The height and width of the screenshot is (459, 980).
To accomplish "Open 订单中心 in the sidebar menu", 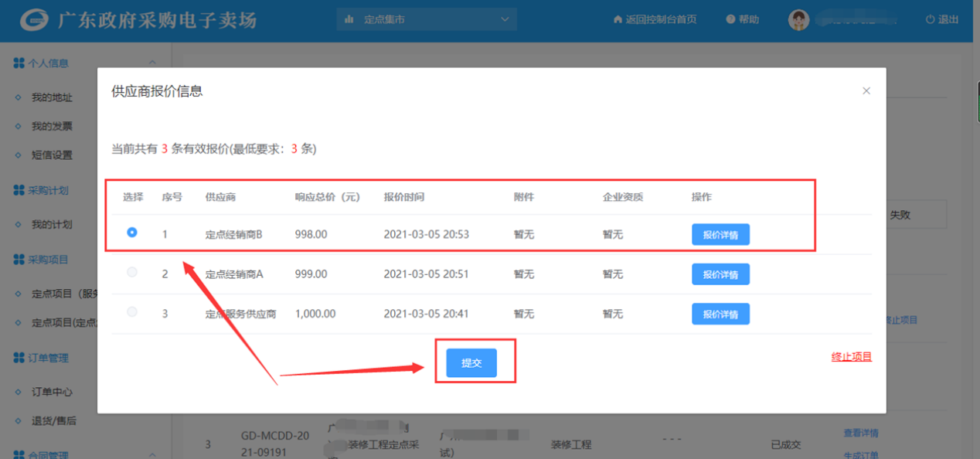I will click(52, 392).
